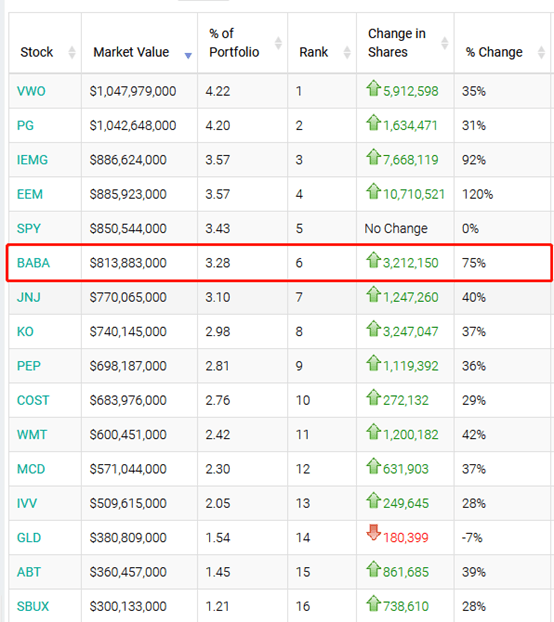Viewport: 554px width, 622px height.
Task: Open the SBUX stock link
Action: [33, 607]
